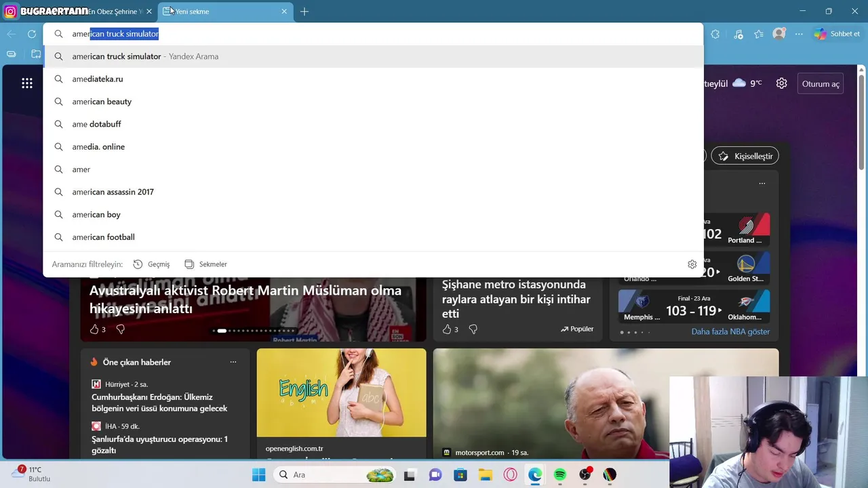868x488 pixels.
Task: Select the 'amediateka.ru' suggestion
Action: click(x=373, y=79)
